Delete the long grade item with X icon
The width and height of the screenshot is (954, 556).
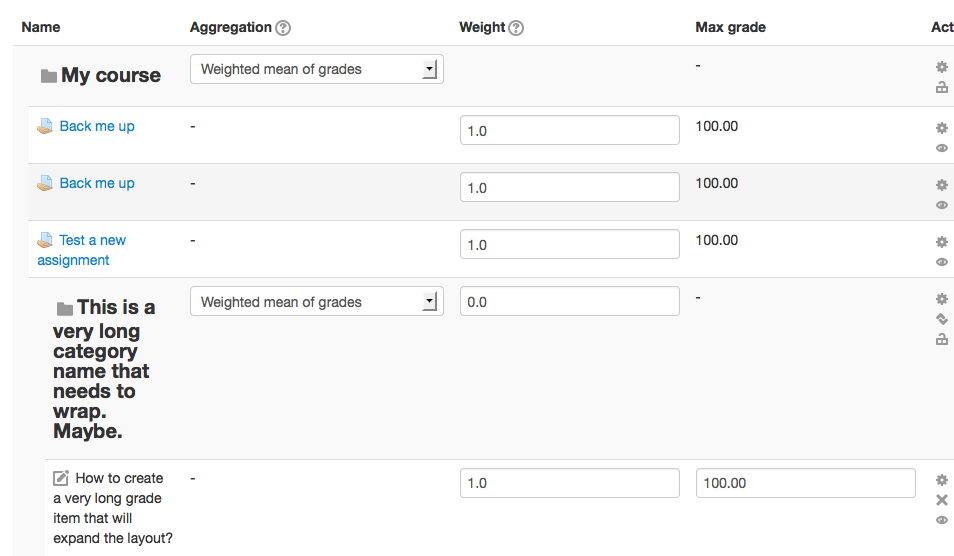(941, 500)
